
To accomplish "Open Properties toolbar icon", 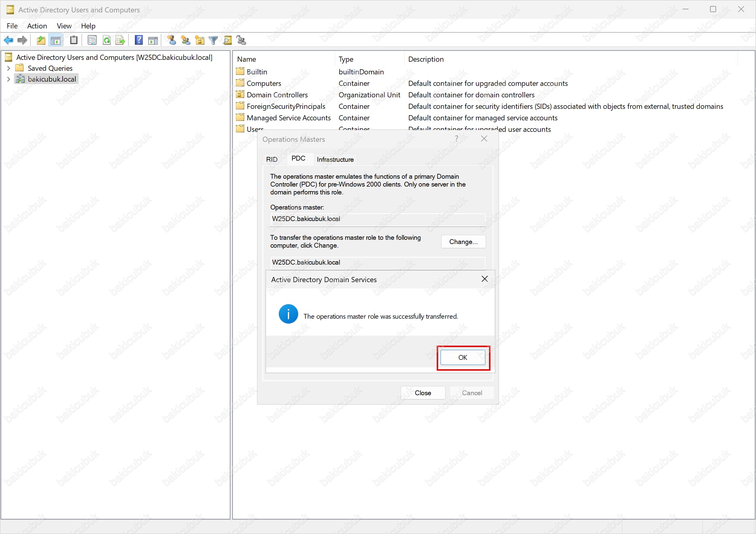I will [92, 41].
